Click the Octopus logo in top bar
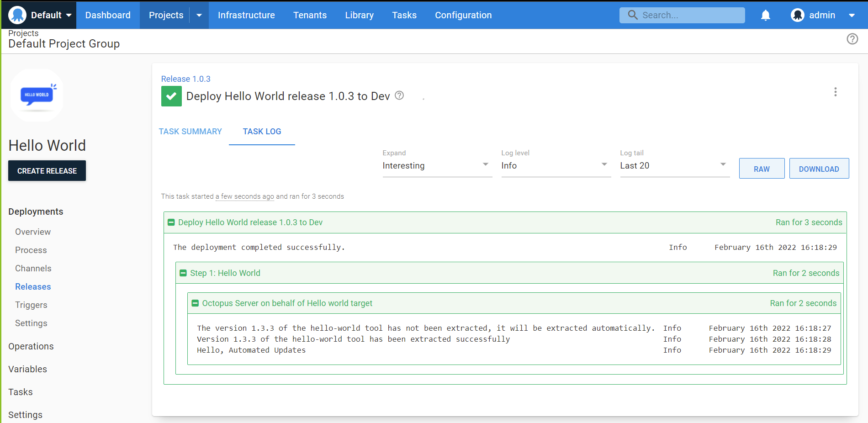Screen dimensions: 868x423 point(17,14)
